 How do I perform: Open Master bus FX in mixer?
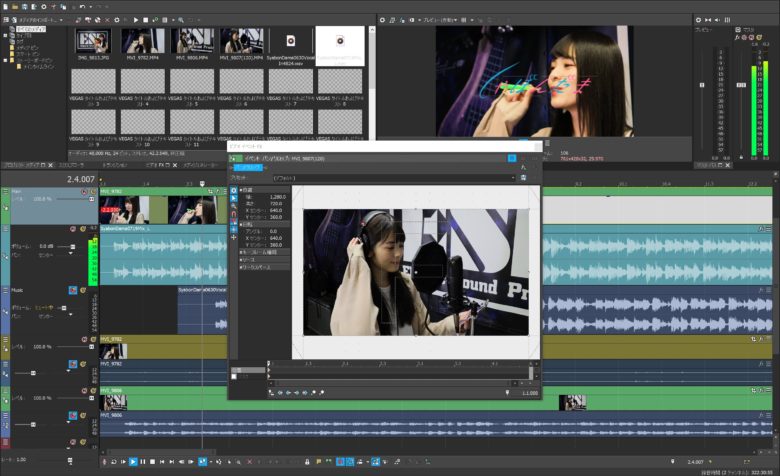[737, 37]
